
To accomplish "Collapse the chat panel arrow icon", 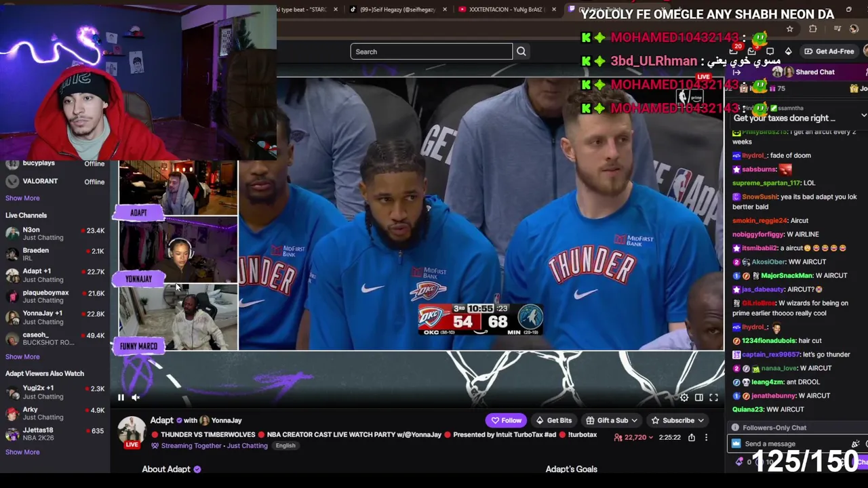I will pos(736,72).
